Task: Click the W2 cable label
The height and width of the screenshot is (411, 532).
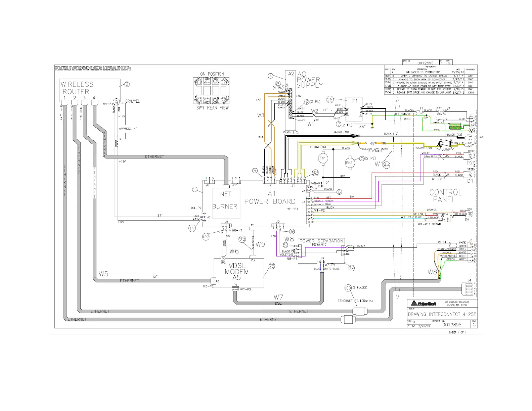Action: [x=314, y=111]
